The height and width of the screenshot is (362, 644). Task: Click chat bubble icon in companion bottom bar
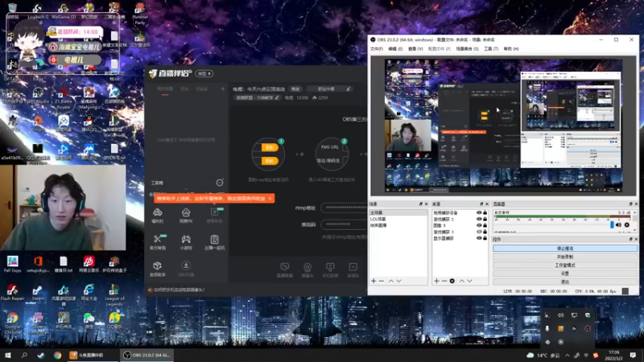click(x=285, y=269)
